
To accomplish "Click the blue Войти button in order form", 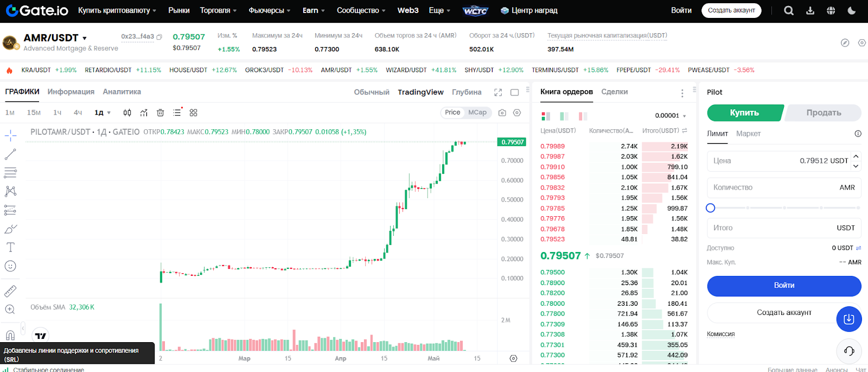I will 784,286.
